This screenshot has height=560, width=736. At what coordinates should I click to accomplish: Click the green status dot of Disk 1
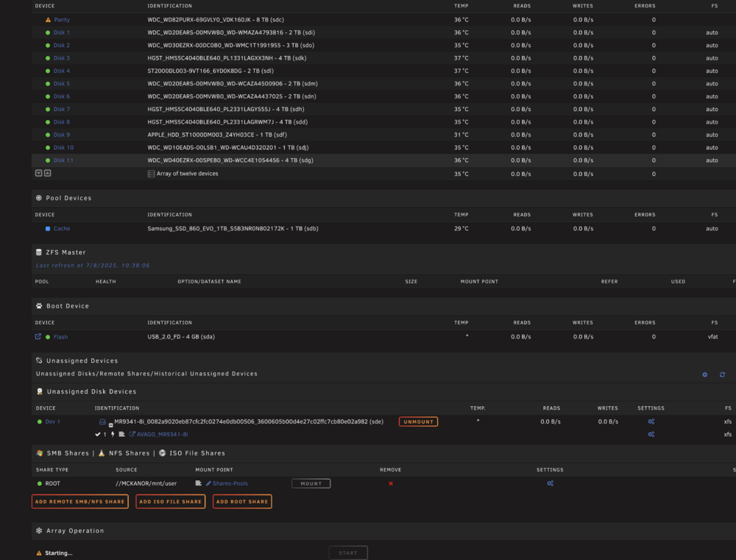(48, 32)
